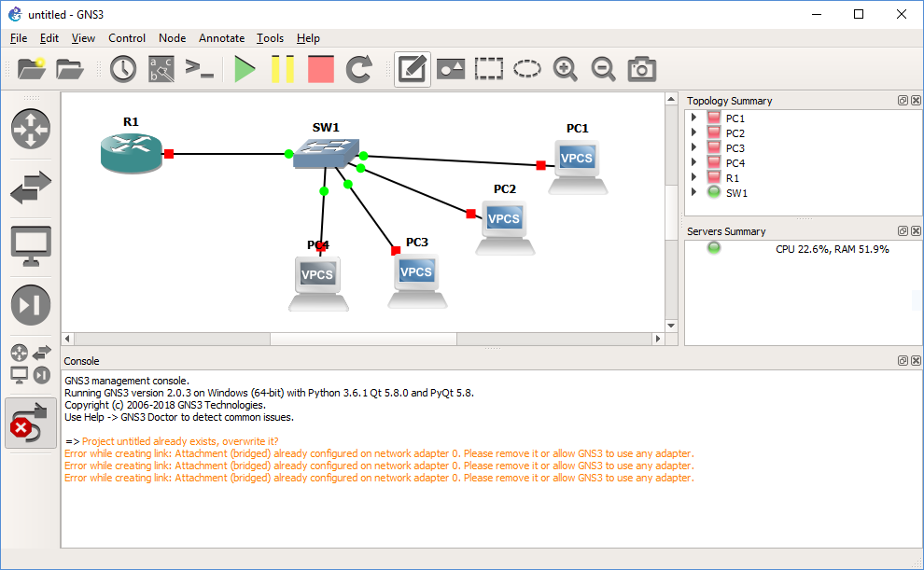Float the Console panel
The image size is (924, 570).
903,360
